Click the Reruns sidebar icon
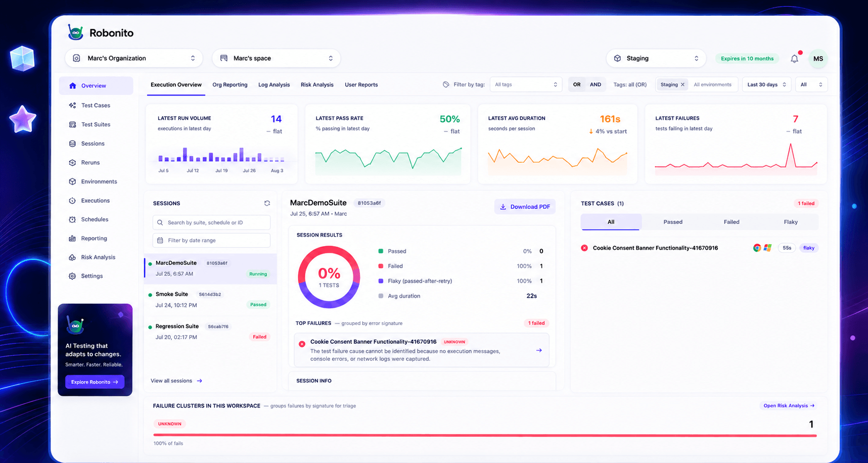868x463 pixels. pyautogui.click(x=72, y=162)
